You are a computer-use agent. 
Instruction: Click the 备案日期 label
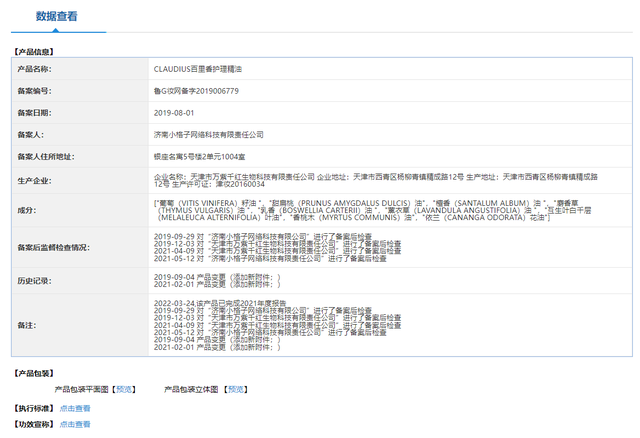point(34,113)
